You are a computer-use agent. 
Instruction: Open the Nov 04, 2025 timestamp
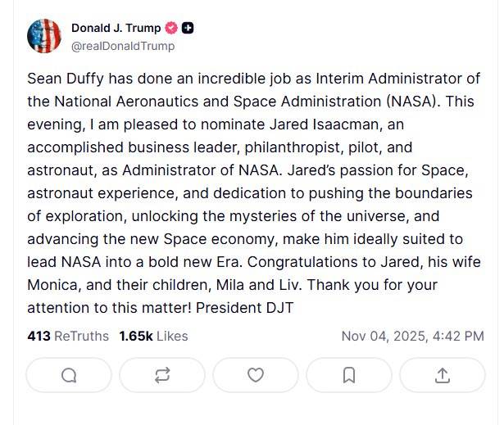(412, 336)
